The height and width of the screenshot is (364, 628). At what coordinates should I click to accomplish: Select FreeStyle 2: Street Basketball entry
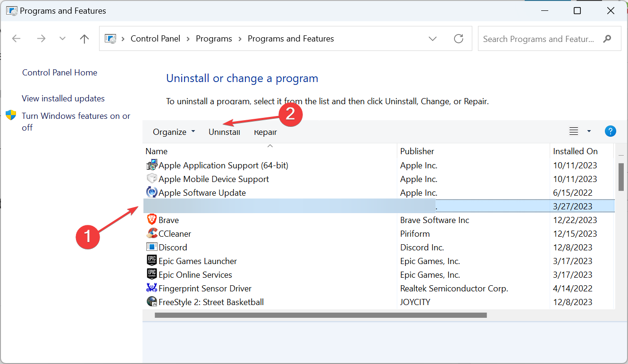click(x=211, y=302)
